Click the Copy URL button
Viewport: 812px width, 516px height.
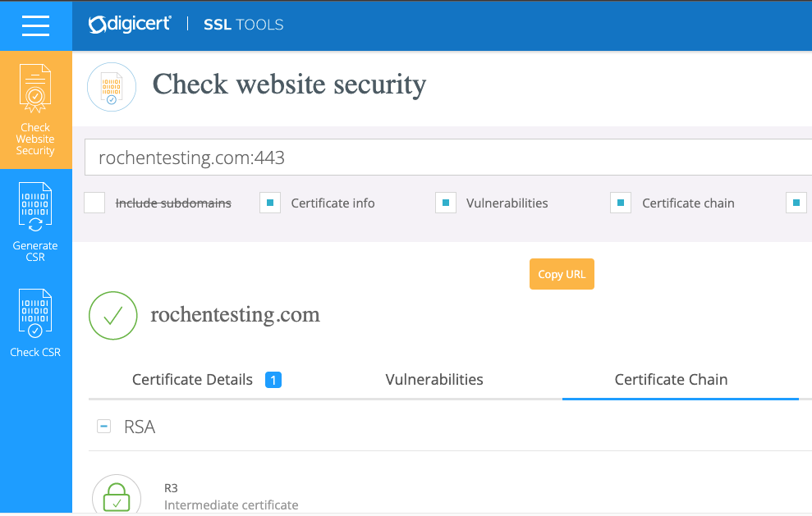tap(562, 274)
